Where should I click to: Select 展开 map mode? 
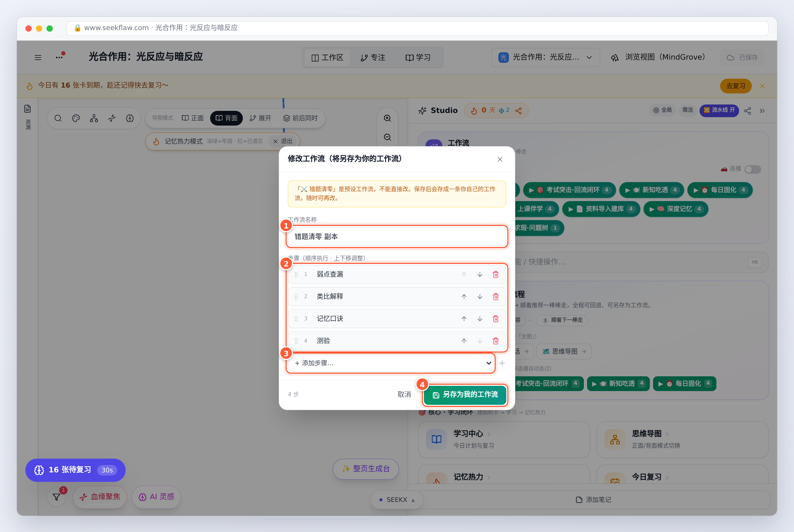[261, 118]
